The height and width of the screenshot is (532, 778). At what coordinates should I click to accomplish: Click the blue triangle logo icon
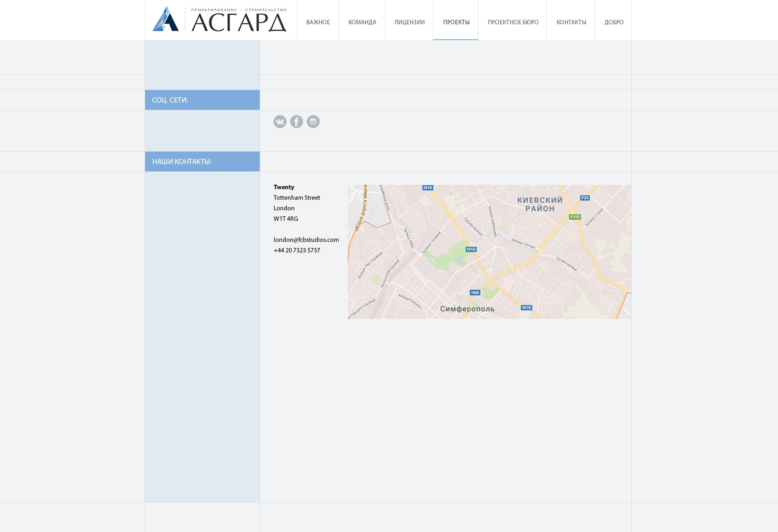[165, 19]
